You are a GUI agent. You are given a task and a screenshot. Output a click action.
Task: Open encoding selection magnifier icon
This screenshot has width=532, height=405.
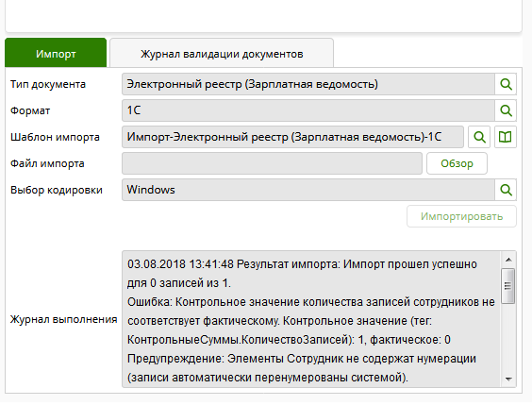coord(506,190)
